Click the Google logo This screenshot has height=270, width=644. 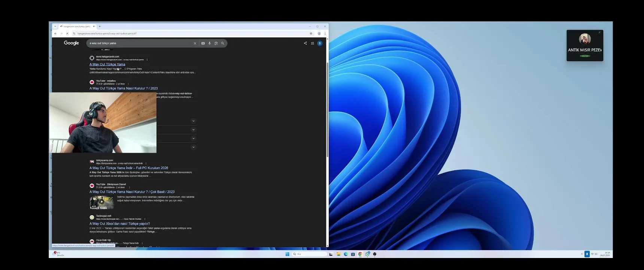coord(71,43)
